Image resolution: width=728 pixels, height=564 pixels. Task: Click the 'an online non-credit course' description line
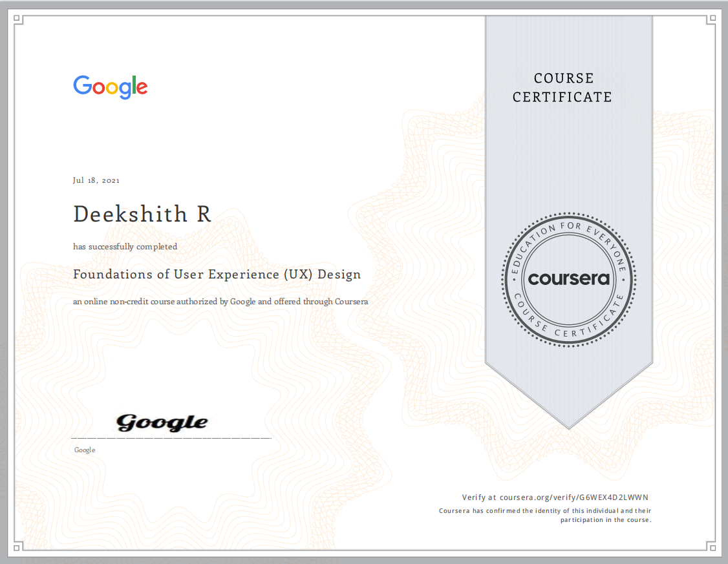tap(220, 302)
